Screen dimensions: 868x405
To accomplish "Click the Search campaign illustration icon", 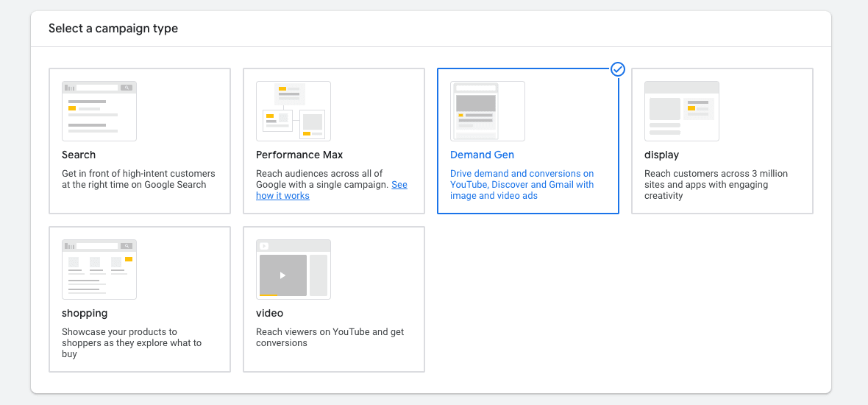I will click(x=99, y=111).
